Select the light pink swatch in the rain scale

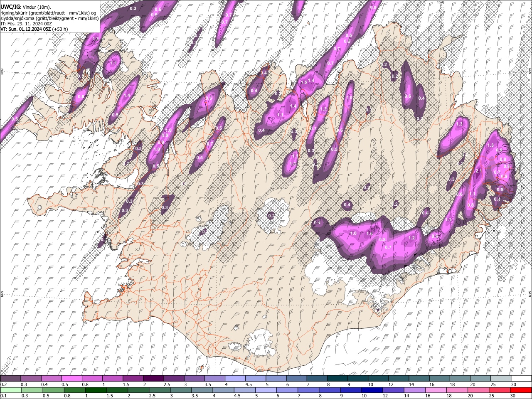pyautogui.click(x=436, y=390)
